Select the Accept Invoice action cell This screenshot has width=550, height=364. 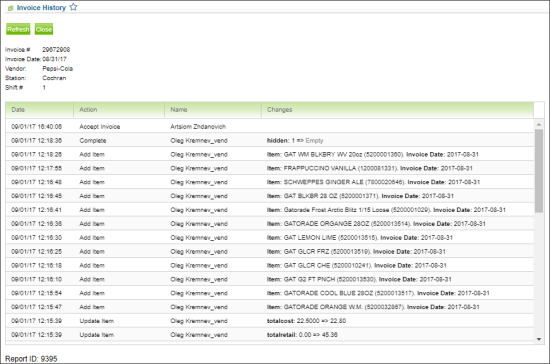pyautogui.click(x=100, y=127)
